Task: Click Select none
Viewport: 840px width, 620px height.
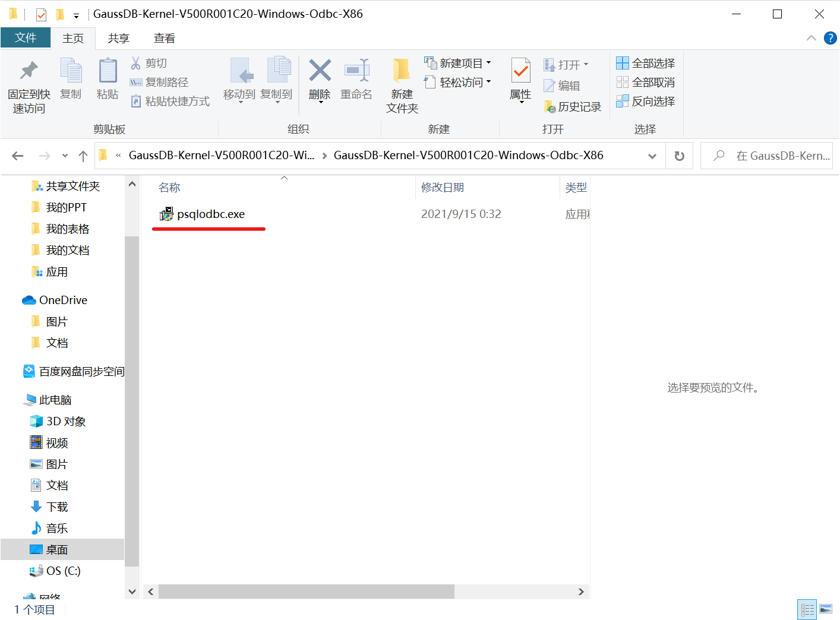Action: (645, 82)
